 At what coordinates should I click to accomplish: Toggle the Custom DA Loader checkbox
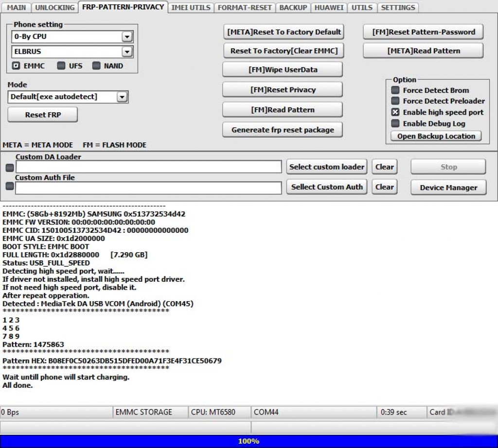click(9, 168)
